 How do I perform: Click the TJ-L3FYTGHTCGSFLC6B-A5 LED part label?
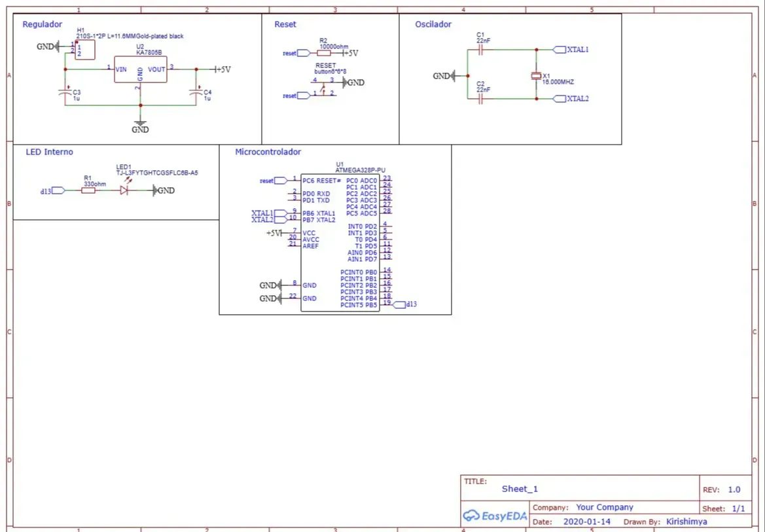point(156,173)
